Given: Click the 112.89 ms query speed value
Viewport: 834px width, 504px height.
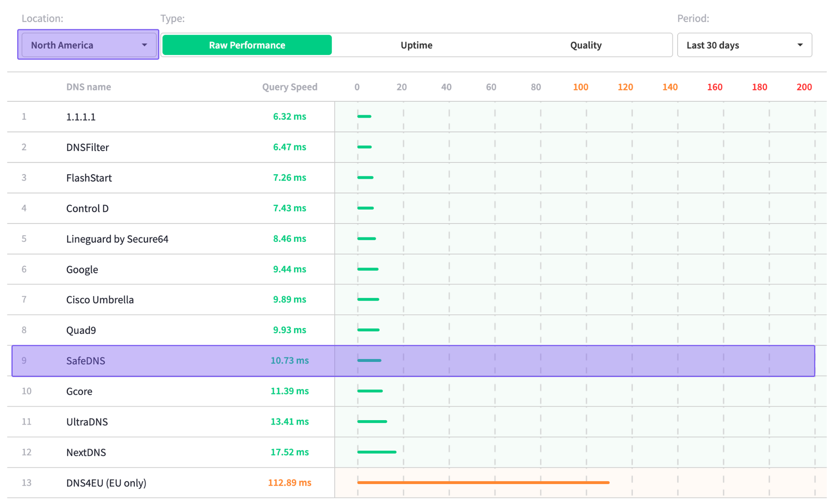Looking at the screenshot, I should 289,482.
